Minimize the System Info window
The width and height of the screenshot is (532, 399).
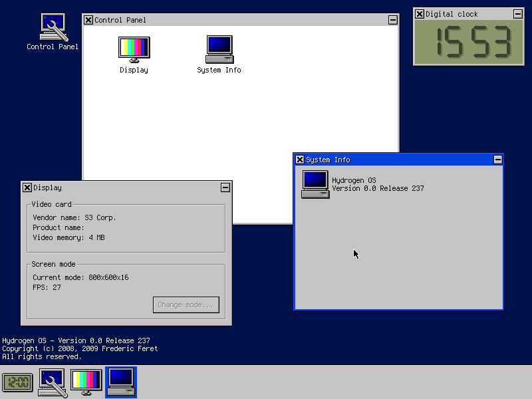[x=497, y=160]
